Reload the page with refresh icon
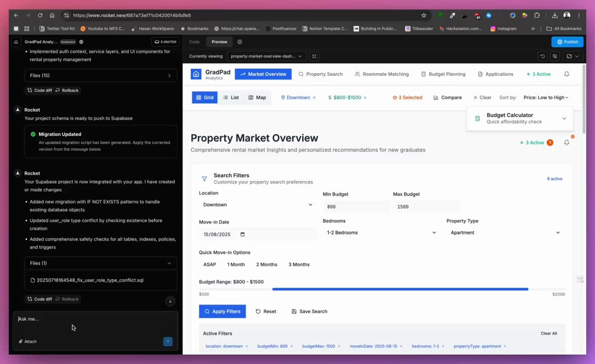This screenshot has width=595, height=364. pos(40,15)
